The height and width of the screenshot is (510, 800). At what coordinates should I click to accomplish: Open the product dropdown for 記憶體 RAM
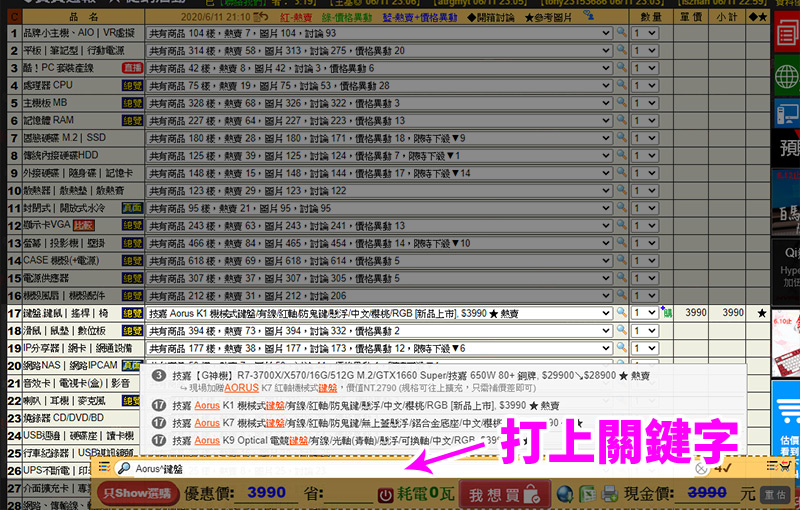pyautogui.click(x=379, y=121)
